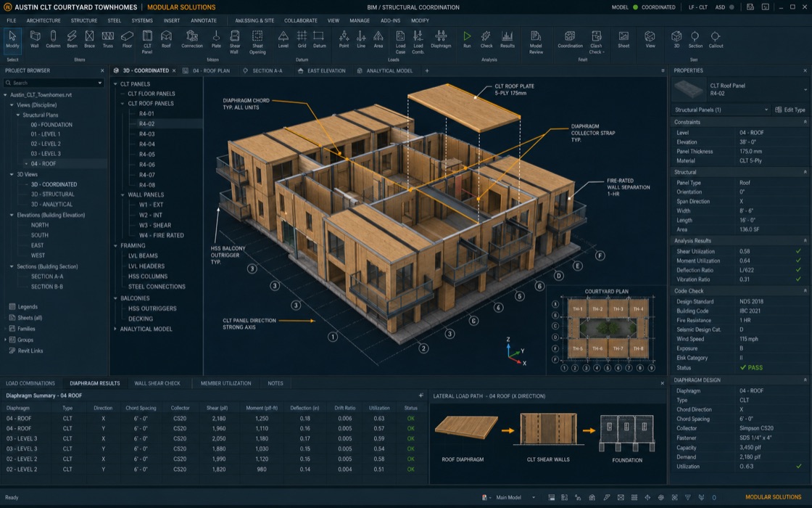
Task: Apply a Point load
Action: (x=344, y=40)
